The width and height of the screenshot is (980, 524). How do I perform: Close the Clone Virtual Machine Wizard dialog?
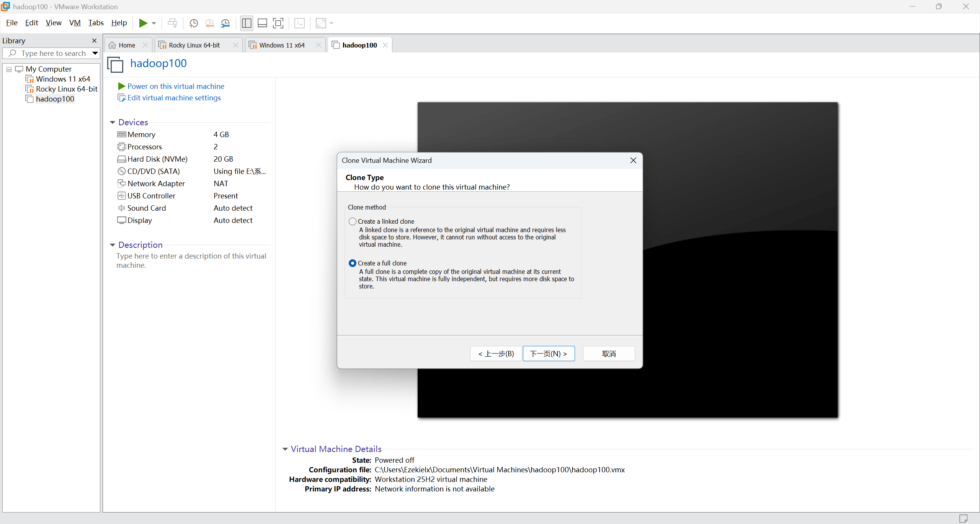pyautogui.click(x=633, y=160)
